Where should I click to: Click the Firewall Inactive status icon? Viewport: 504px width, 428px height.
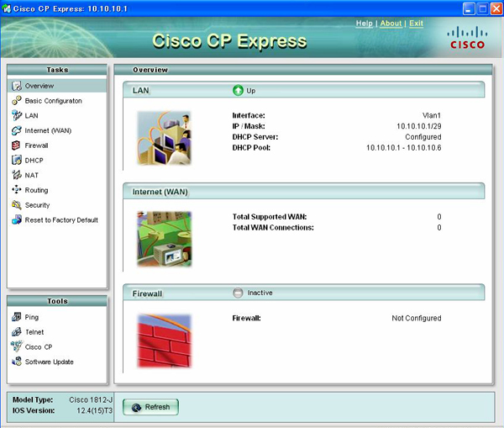pyautogui.click(x=238, y=293)
